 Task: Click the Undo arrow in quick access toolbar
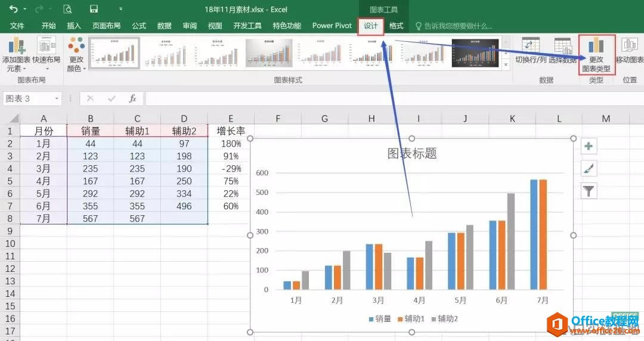click(14, 8)
